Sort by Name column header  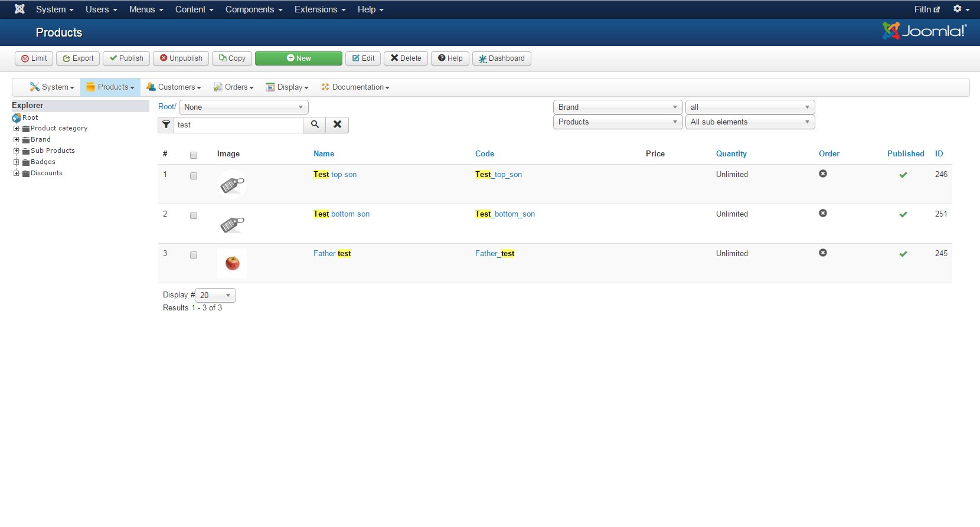[x=324, y=153]
